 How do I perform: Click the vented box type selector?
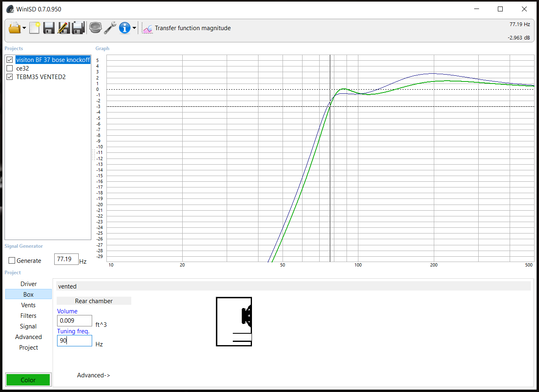pos(294,286)
